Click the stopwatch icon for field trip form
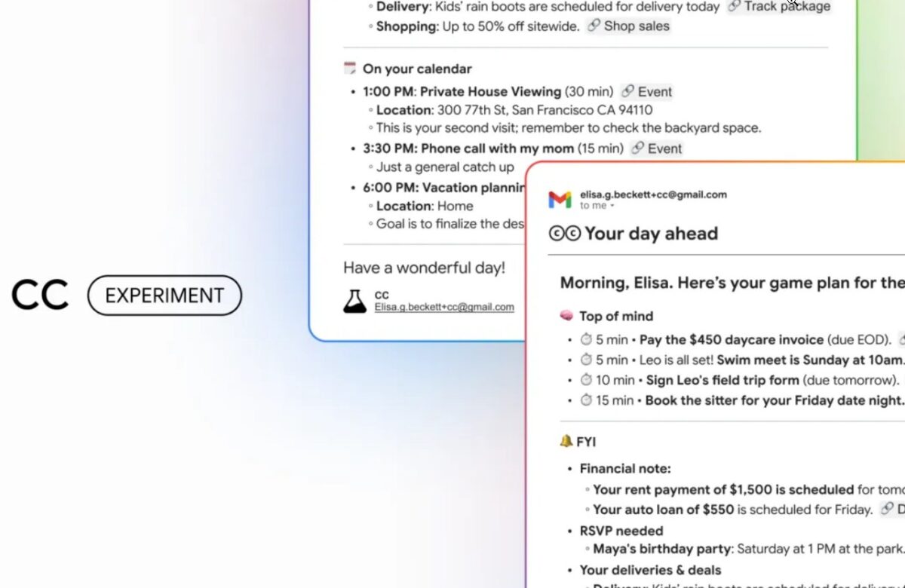 pos(586,380)
